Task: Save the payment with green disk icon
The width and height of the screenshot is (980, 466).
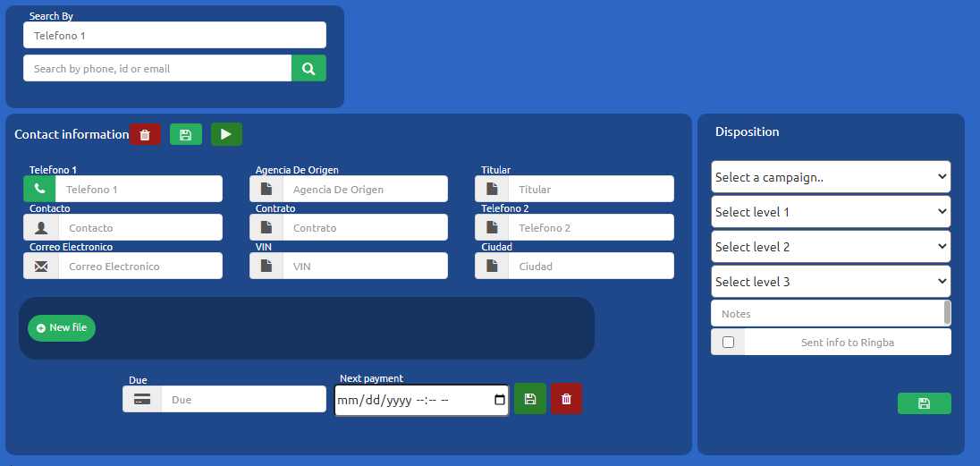Action: (529, 399)
